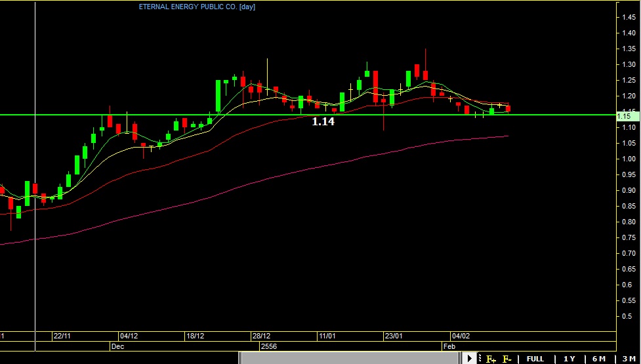The image size is (641, 364).
Task: Select the highlighted 1.15 price label
Action: point(628,117)
